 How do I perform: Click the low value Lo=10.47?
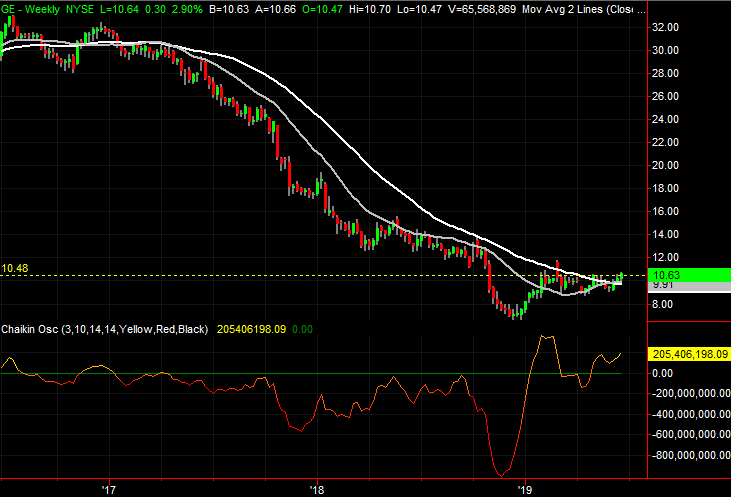tap(419, 9)
